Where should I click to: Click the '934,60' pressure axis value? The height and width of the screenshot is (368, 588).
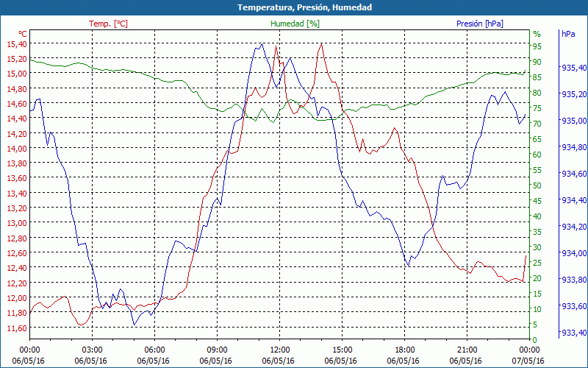[x=573, y=174]
